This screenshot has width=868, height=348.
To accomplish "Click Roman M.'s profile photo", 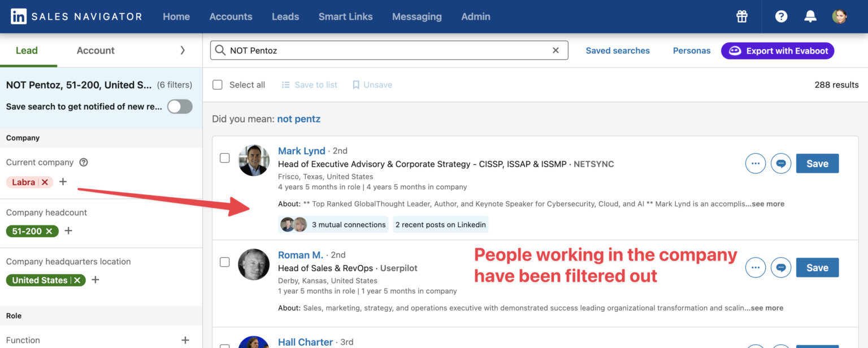I will tap(254, 264).
